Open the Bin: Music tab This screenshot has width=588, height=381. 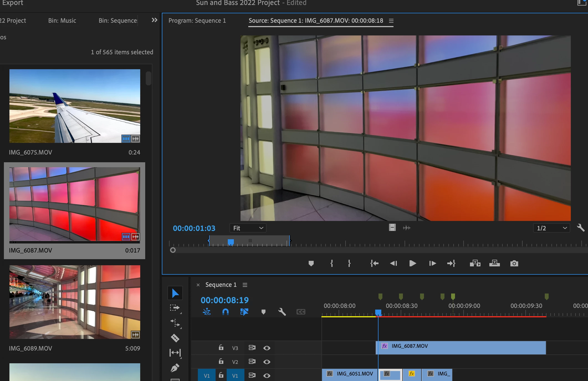tap(62, 21)
